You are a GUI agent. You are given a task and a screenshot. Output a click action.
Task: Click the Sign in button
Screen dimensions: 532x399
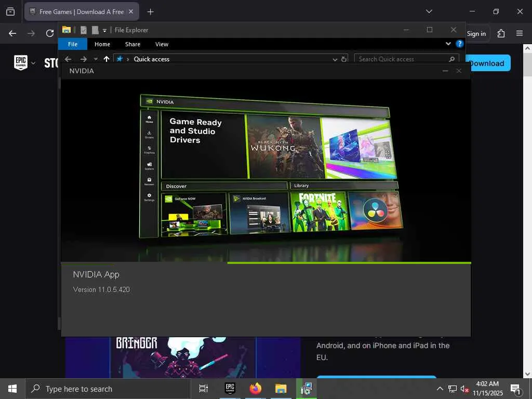click(476, 33)
